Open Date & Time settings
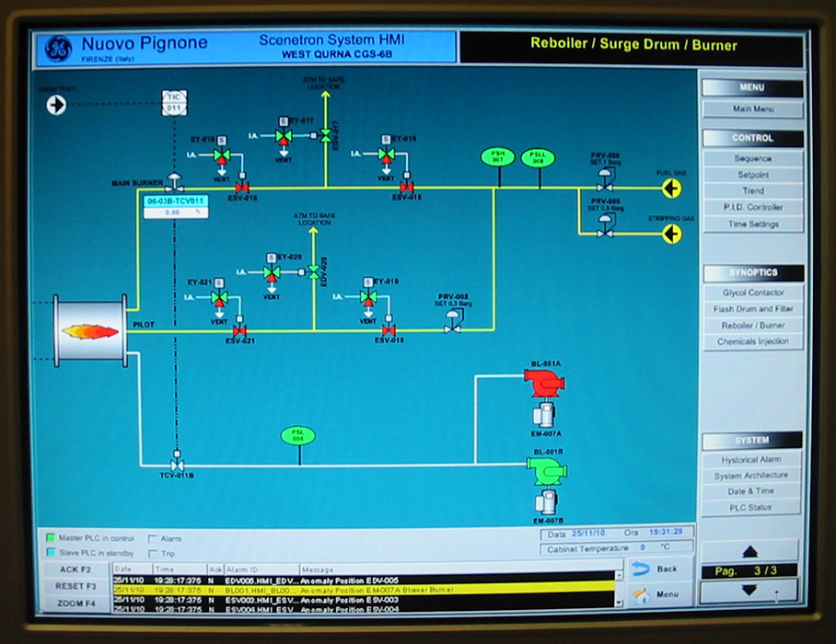The image size is (836, 644). [x=751, y=491]
